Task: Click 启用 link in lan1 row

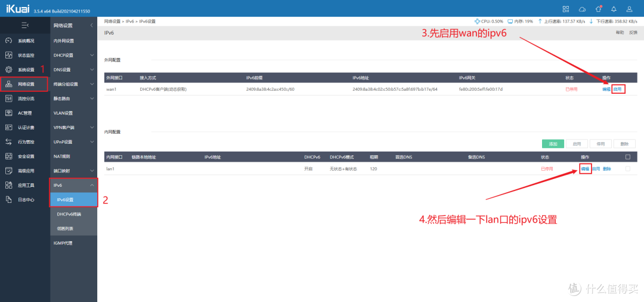Action: [x=596, y=169]
